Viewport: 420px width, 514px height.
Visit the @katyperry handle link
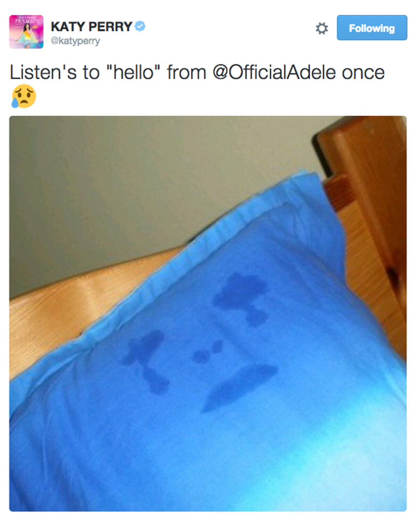tap(75, 41)
